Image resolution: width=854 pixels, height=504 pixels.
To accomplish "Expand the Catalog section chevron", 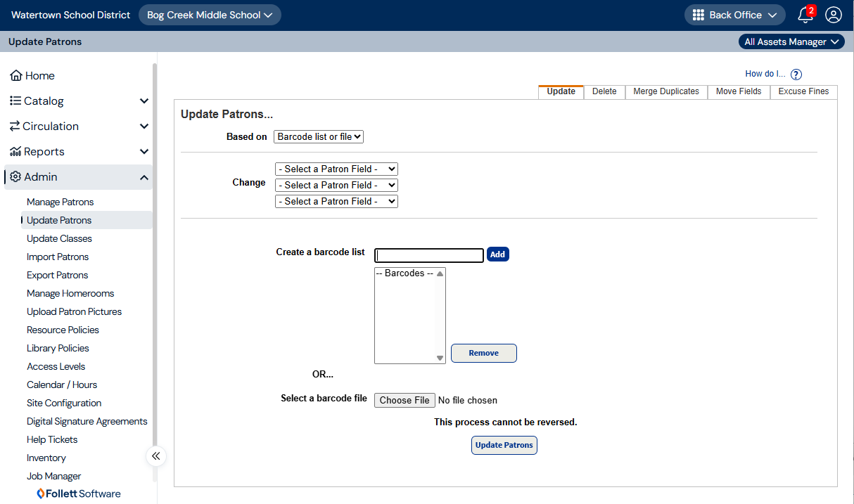I will (144, 101).
